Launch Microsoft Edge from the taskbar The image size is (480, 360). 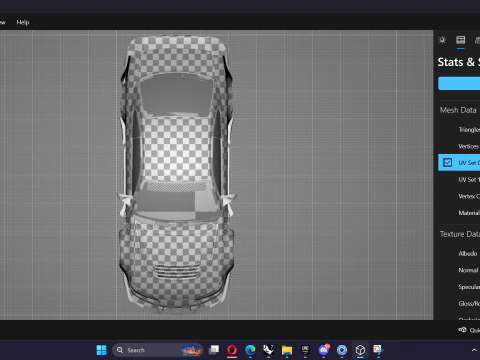(x=250, y=350)
